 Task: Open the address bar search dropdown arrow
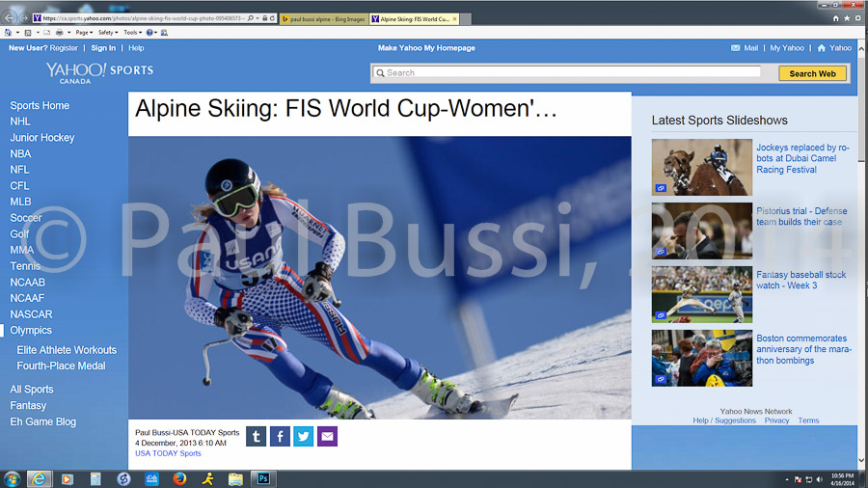coord(258,18)
